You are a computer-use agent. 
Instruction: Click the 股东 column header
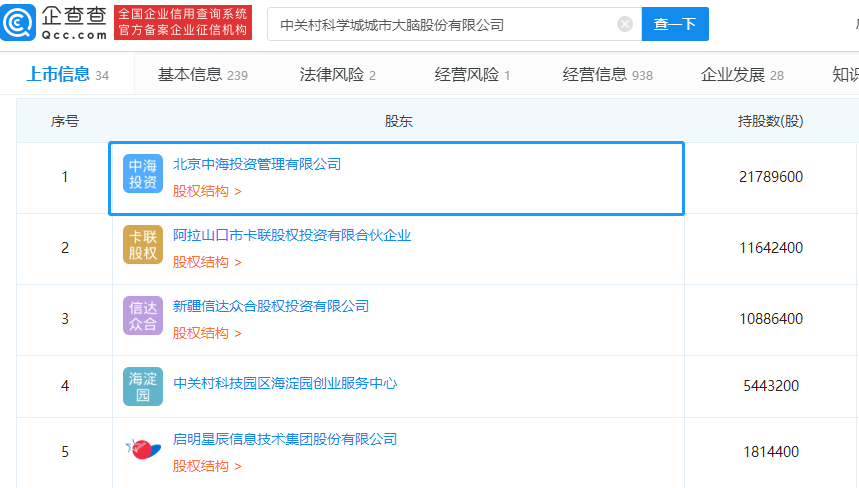click(x=398, y=121)
